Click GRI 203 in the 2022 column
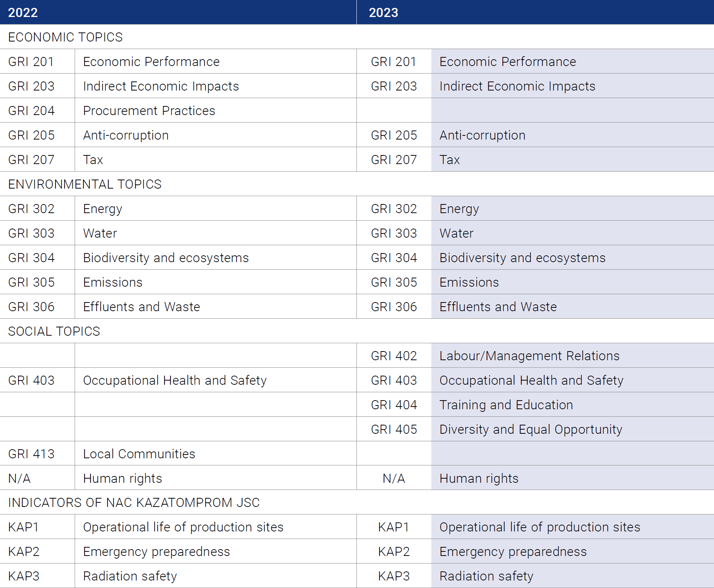Viewport: 714px width, 588px height. [31, 86]
